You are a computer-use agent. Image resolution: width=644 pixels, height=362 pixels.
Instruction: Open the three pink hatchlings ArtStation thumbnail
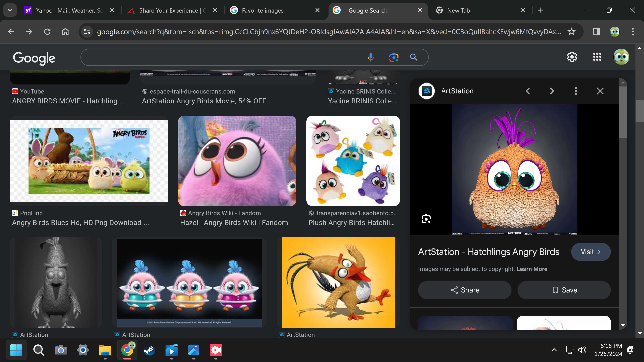[x=189, y=282]
